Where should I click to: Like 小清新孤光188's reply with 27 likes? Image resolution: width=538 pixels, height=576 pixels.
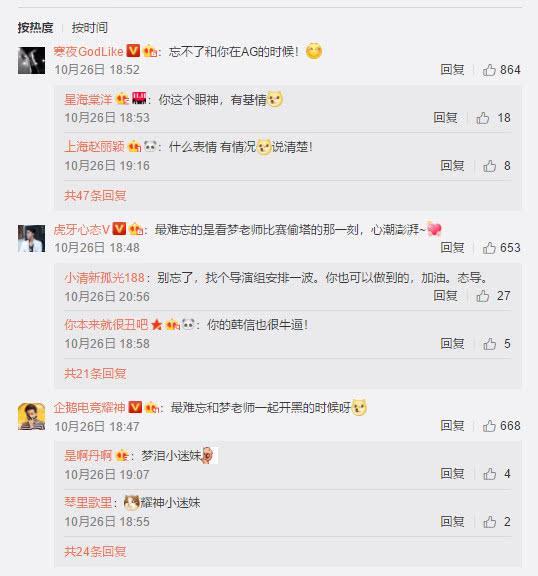[483, 296]
